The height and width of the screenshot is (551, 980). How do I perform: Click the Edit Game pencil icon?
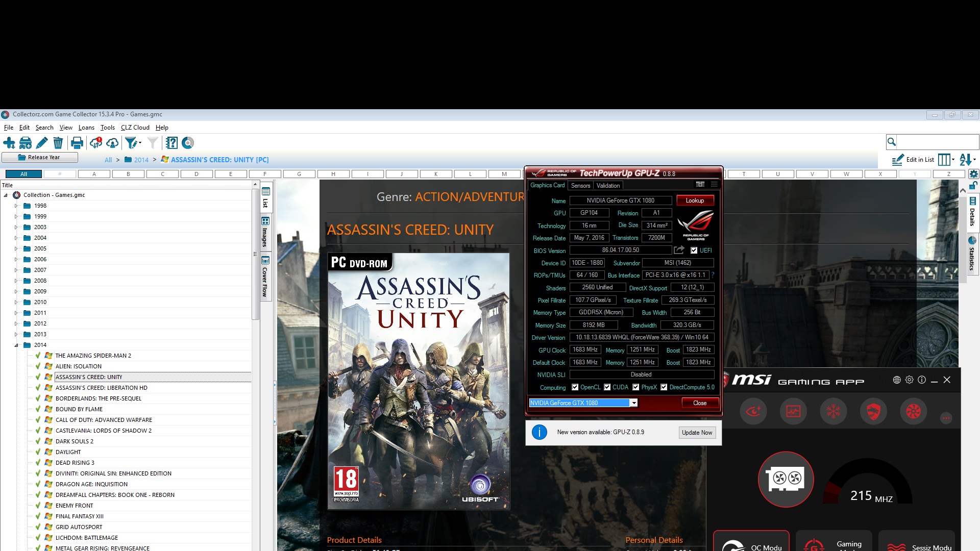(x=42, y=143)
